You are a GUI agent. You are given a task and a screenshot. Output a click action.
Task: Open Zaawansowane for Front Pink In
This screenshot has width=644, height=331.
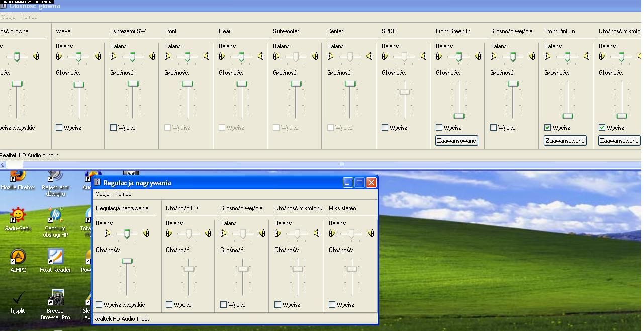click(x=565, y=141)
